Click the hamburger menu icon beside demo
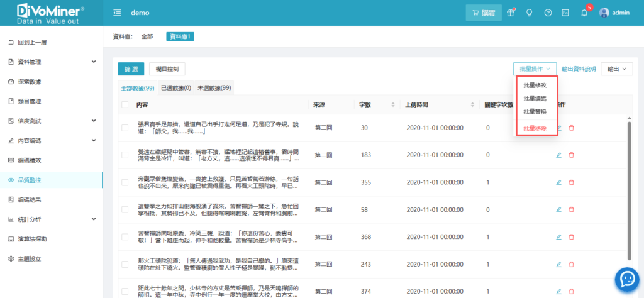 click(117, 13)
